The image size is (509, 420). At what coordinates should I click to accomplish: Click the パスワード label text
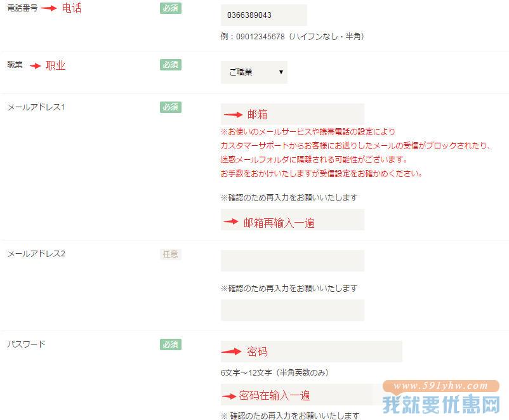click(26, 344)
